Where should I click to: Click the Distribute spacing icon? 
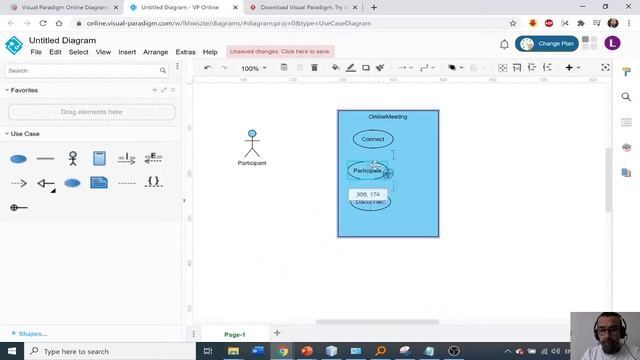coord(547,68)
